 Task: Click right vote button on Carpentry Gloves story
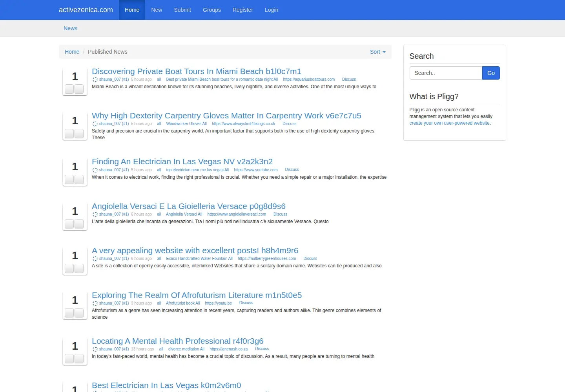(79, 134)
